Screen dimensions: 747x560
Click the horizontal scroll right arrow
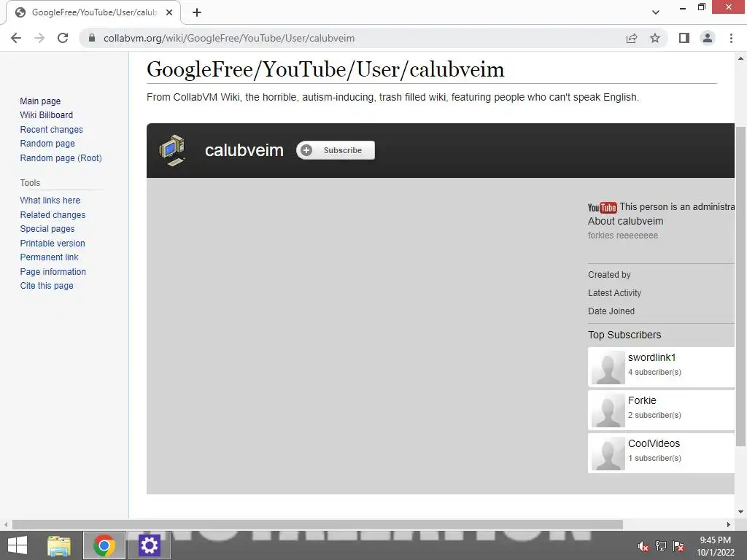[729, 524]
